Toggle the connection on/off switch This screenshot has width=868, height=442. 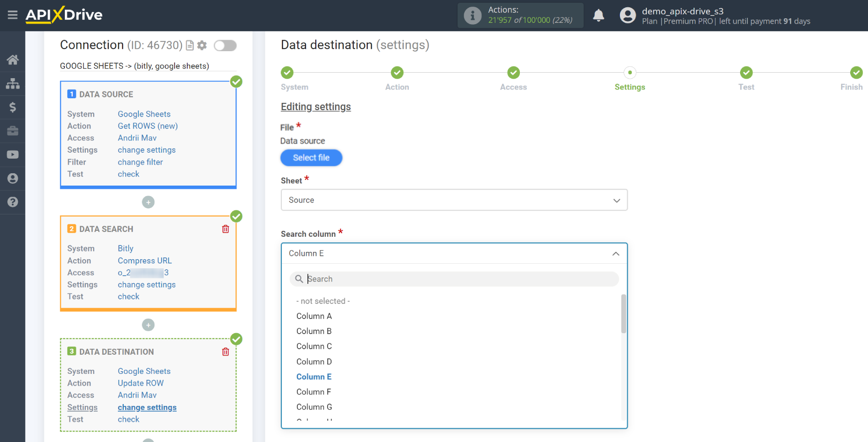click(225, 45)
